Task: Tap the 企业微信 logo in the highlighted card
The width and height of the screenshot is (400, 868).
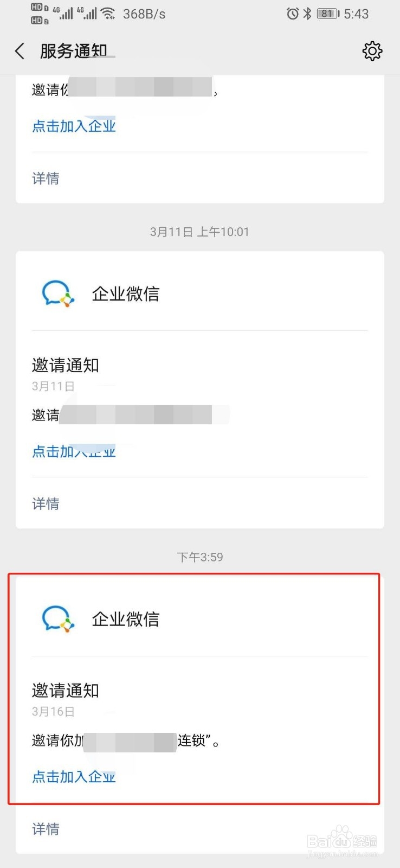Action: [x=58, y=619]
